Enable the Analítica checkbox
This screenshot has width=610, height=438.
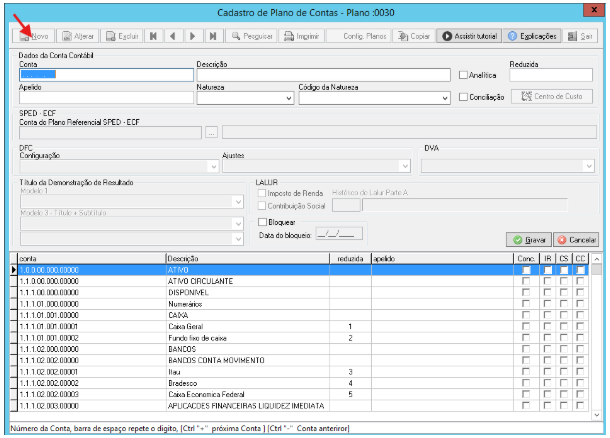463,75
